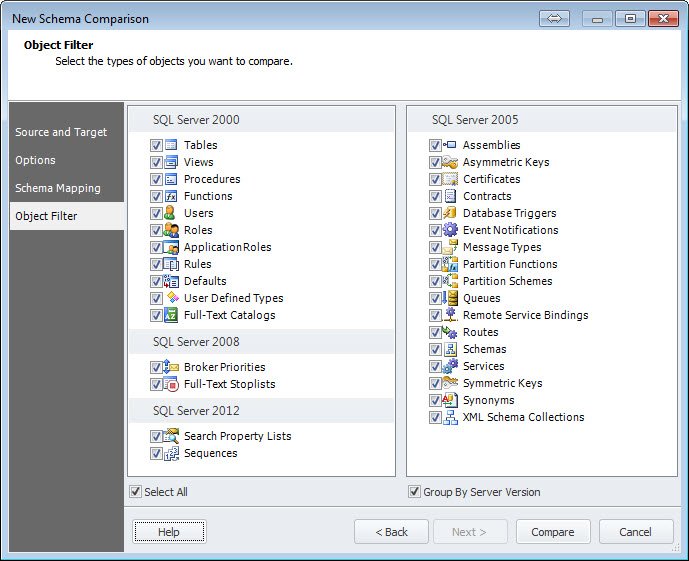
Task: Click the Procedures icon
Action: tap(171, 179)
